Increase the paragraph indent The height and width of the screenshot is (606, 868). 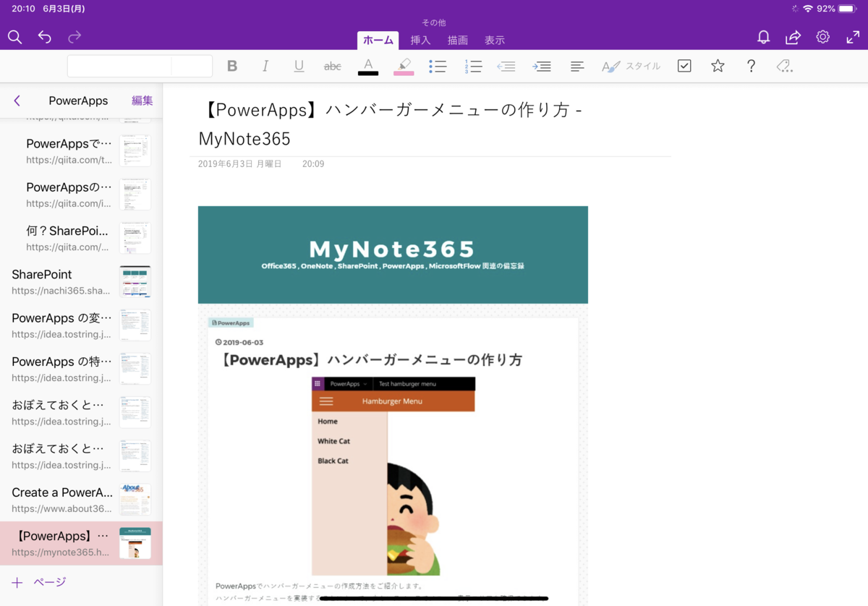pos(542,66)
